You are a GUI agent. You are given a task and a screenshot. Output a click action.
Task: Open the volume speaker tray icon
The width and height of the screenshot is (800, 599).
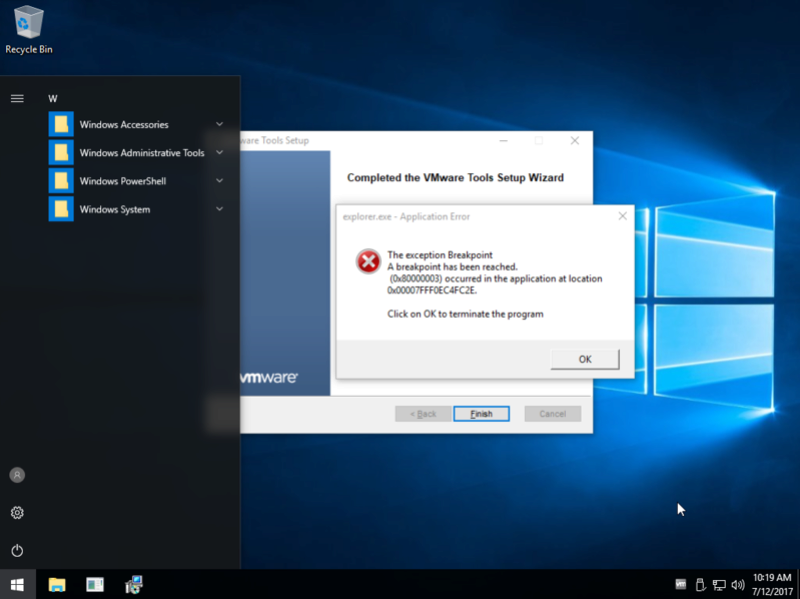[738, 585]
